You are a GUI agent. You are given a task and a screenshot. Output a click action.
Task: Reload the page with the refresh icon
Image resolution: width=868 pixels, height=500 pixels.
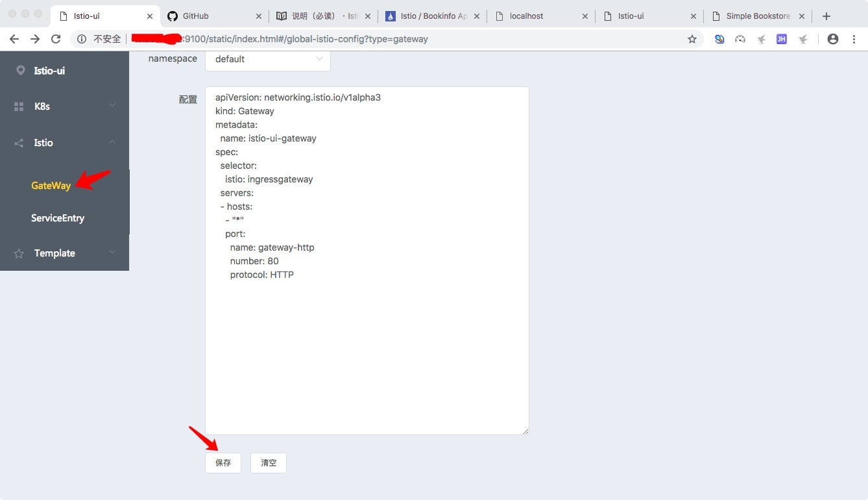point(56,39)
